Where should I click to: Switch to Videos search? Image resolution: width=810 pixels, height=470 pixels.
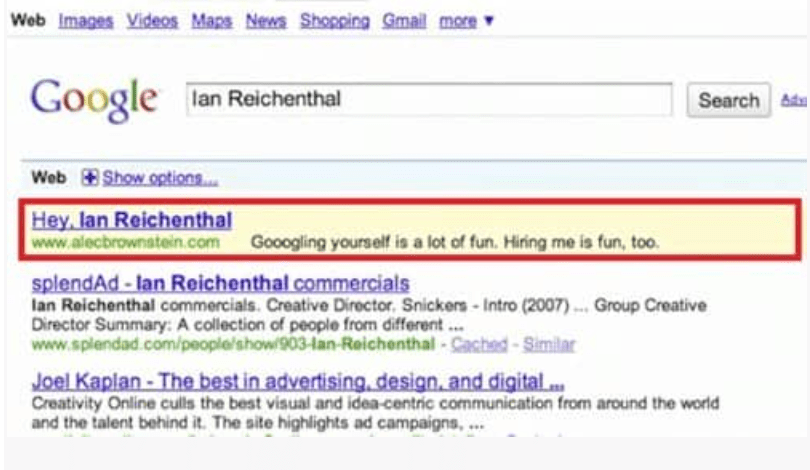pos(152,21)
